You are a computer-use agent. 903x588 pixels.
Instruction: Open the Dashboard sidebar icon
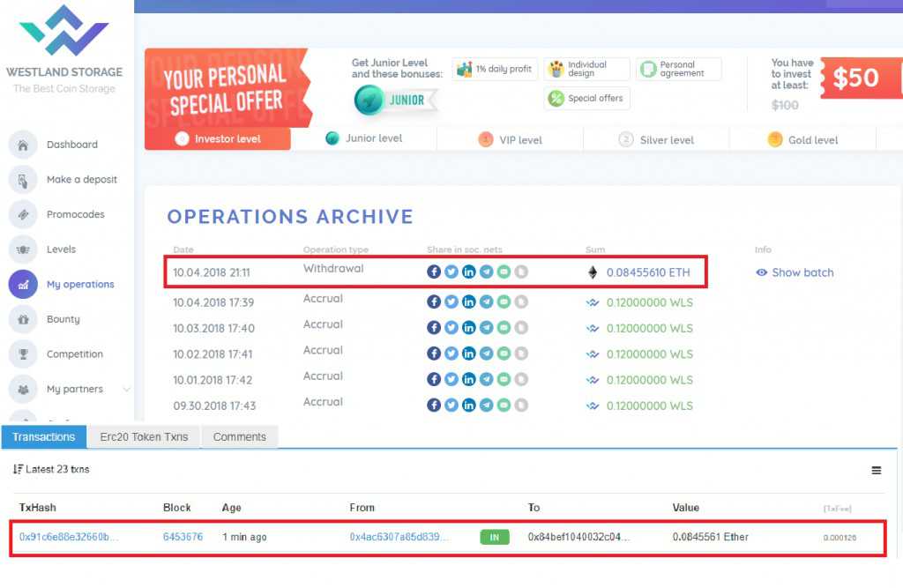point(23,145)
